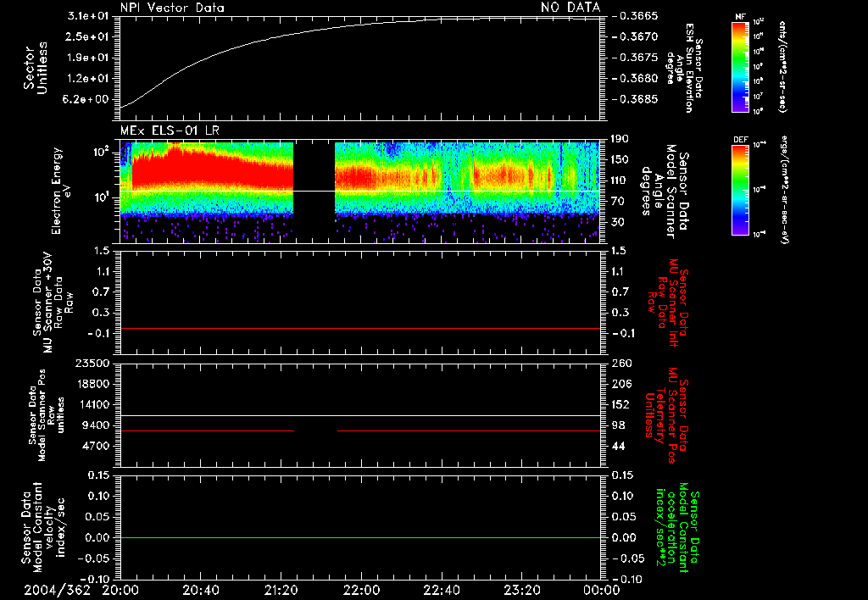Click the spectrogram segment after the data gap

point(468,177)
